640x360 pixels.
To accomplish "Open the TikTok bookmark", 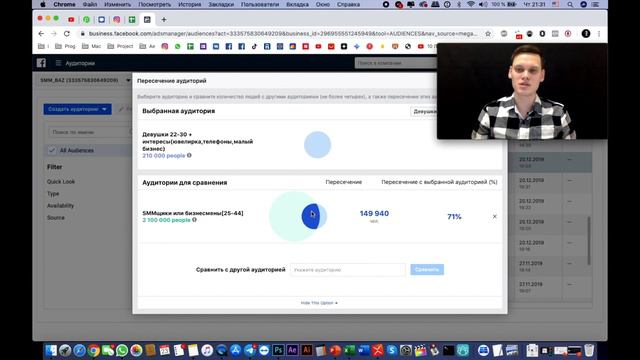I will pos(254,47).
